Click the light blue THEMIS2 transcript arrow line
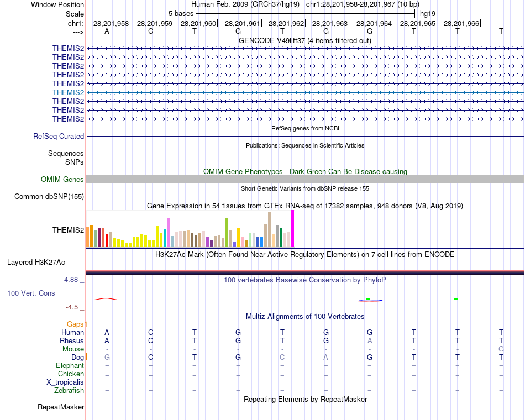This screenshot has width=525, height=420. click(x=306, y=92)
